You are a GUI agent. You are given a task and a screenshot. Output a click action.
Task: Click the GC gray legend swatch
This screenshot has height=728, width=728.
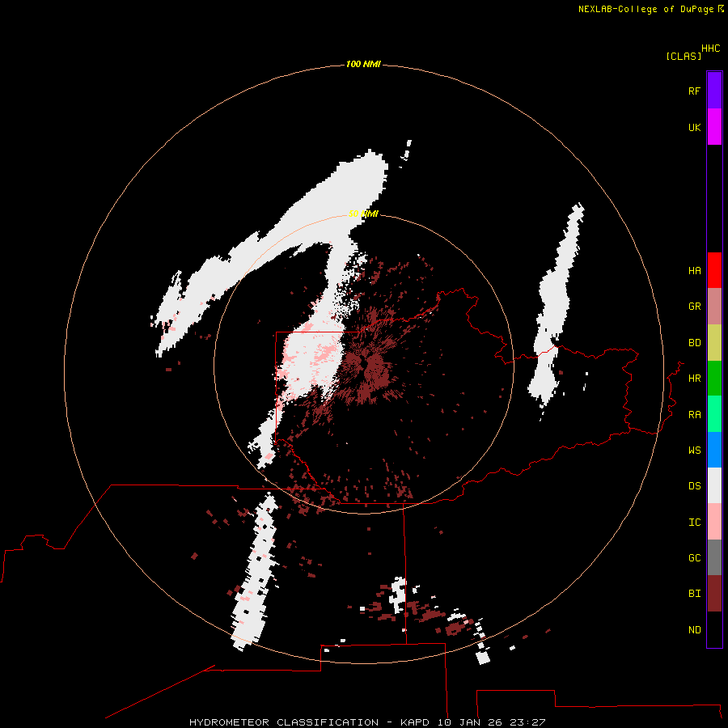click(x=714, y=557)
